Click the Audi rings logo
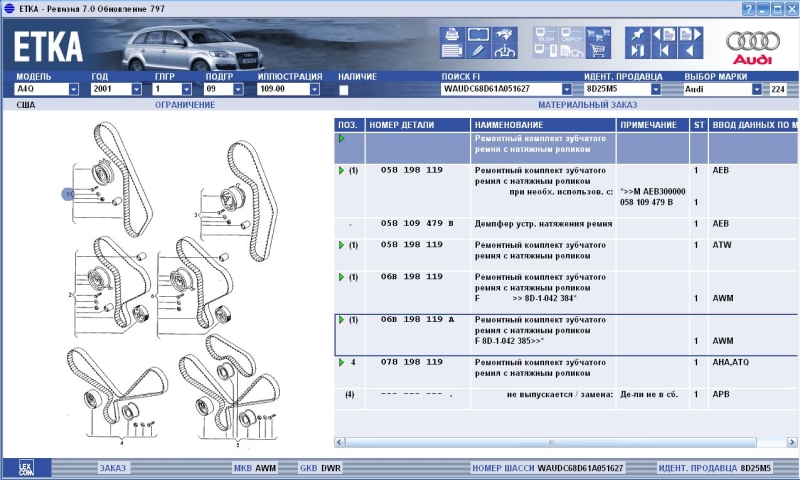Viewport: 800px width, 480px height. tap(753, 41)
